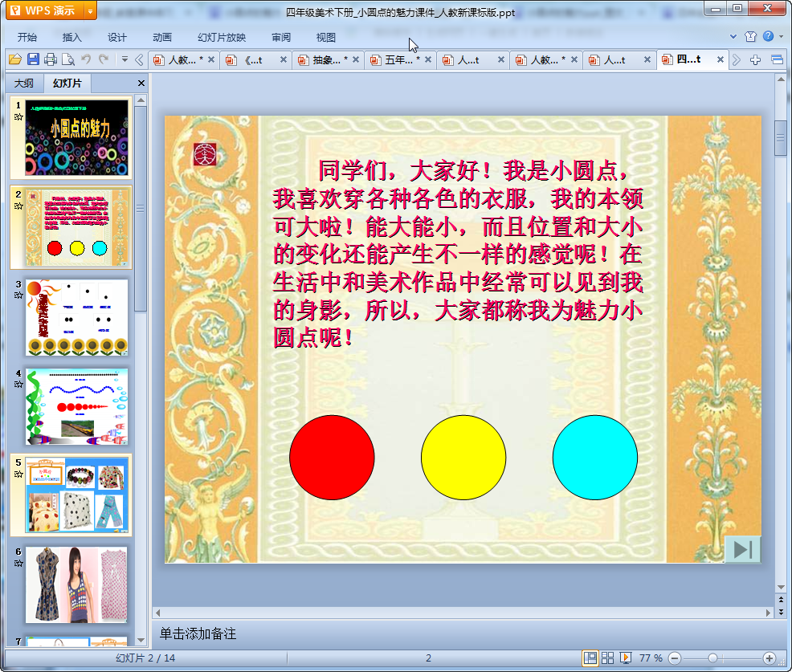
Task: Open the 设计 ribbon tab
Action: (x=116, y=37)
